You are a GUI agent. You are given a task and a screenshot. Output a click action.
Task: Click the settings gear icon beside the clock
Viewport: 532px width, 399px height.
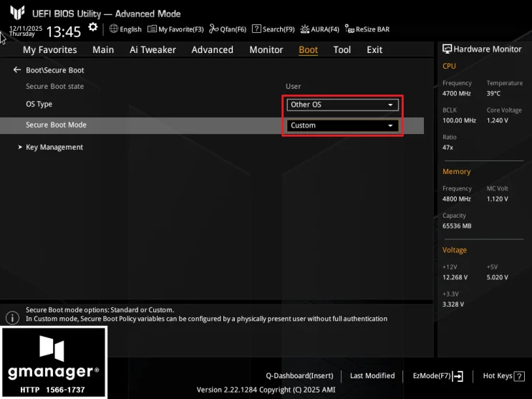coord(92,27)
